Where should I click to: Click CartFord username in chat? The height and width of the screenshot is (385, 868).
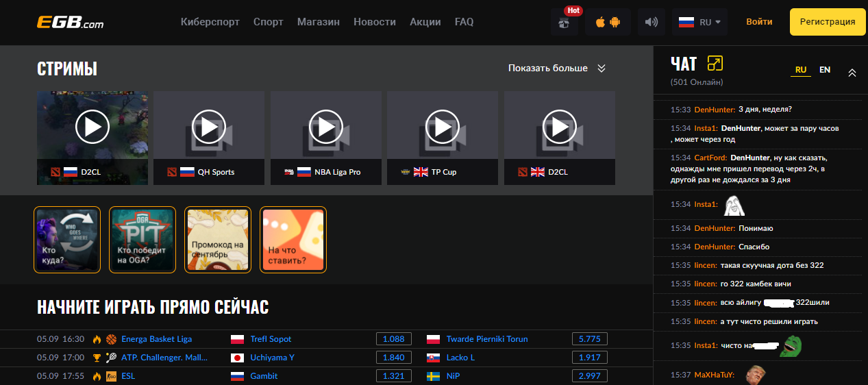point(710,158)
